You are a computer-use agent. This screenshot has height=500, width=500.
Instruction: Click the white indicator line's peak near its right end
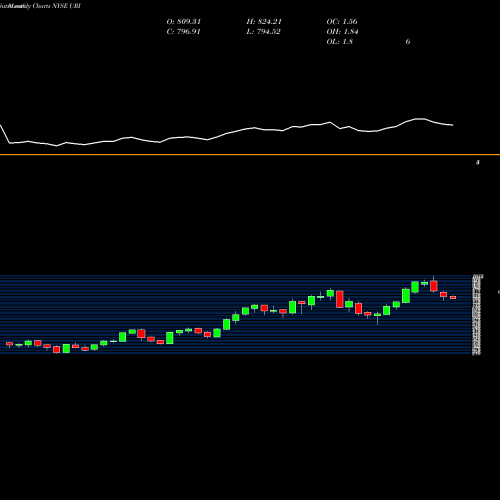point(419,119)
